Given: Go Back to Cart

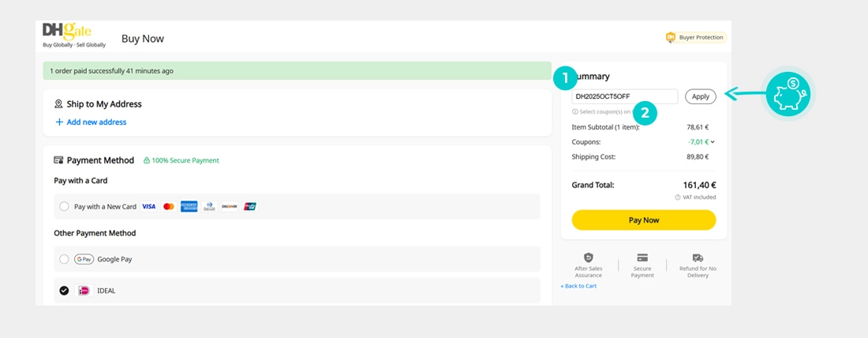Looking at the screenshot, I should (x=578, y=286).
